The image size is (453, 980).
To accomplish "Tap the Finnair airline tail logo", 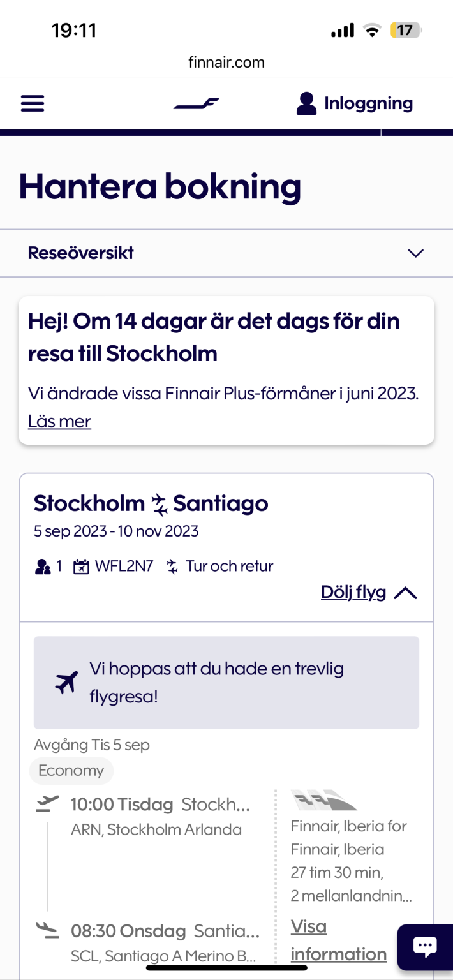I will click(x=323, y=799).
